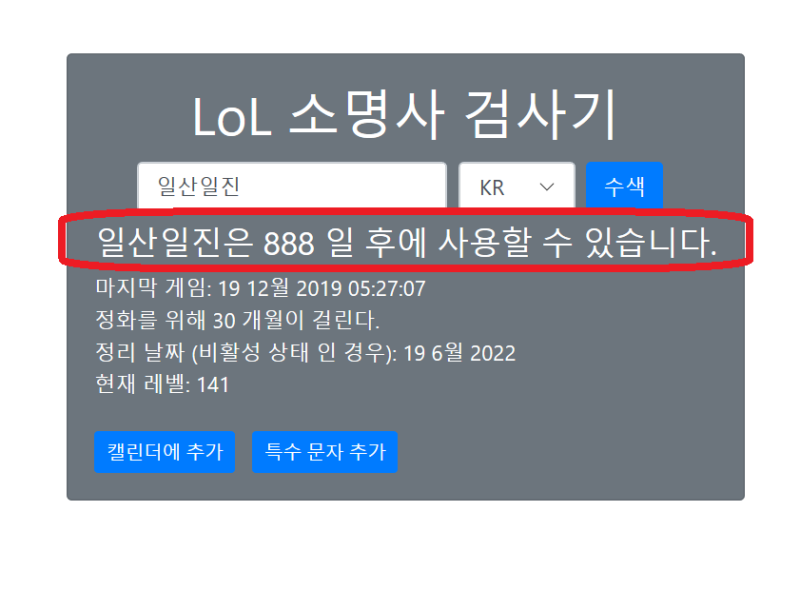Viewport: 800px width, 590px height.
Task: Click the 마지막 게임 date line
Action: tap(260, 288)
